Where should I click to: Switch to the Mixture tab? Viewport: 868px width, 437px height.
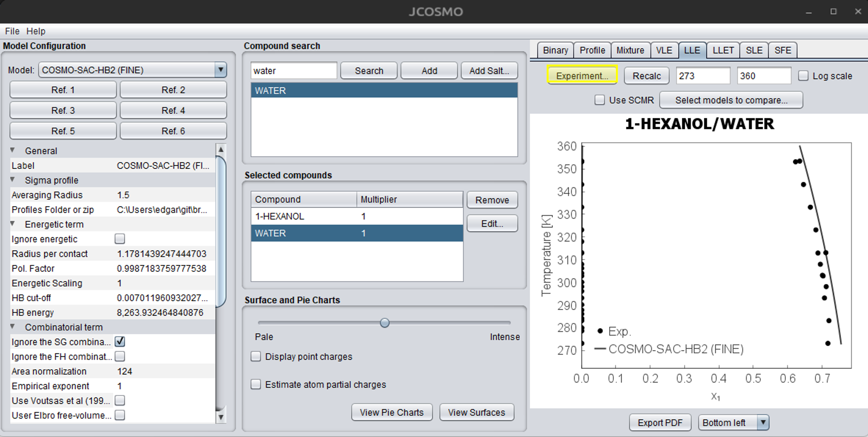click(630, 50)
